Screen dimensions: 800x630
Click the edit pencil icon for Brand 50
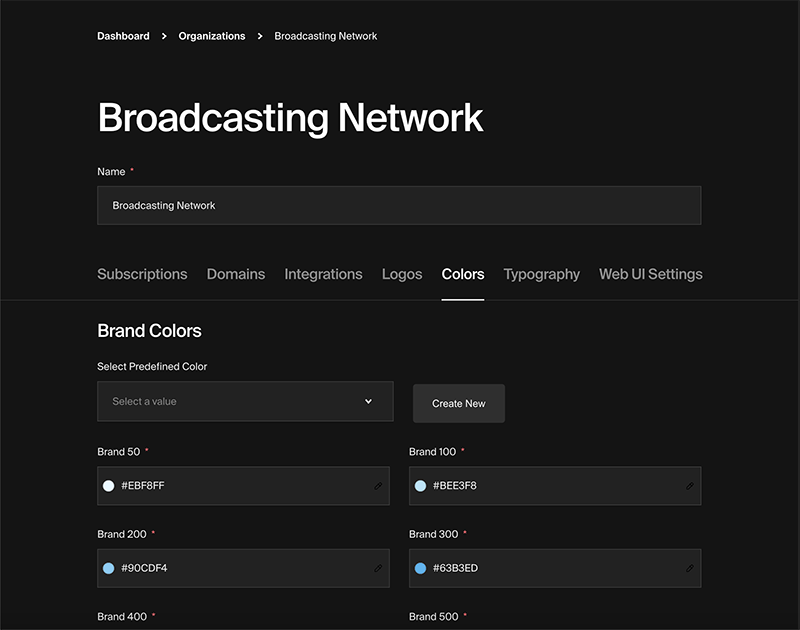point(378,486)
